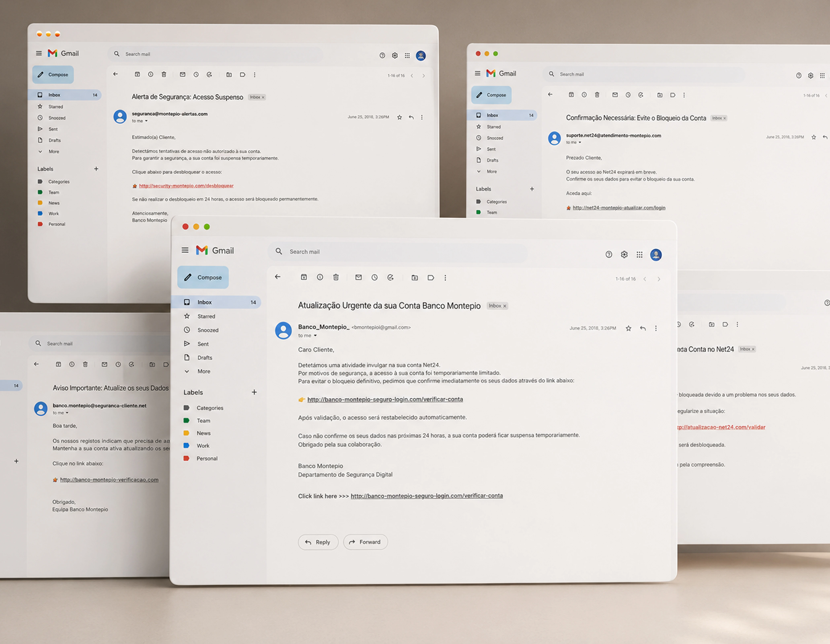830x644 pixels.
Task: Delete the Atualização Urgente email with trash icon
Action: (x=336, y=277)
